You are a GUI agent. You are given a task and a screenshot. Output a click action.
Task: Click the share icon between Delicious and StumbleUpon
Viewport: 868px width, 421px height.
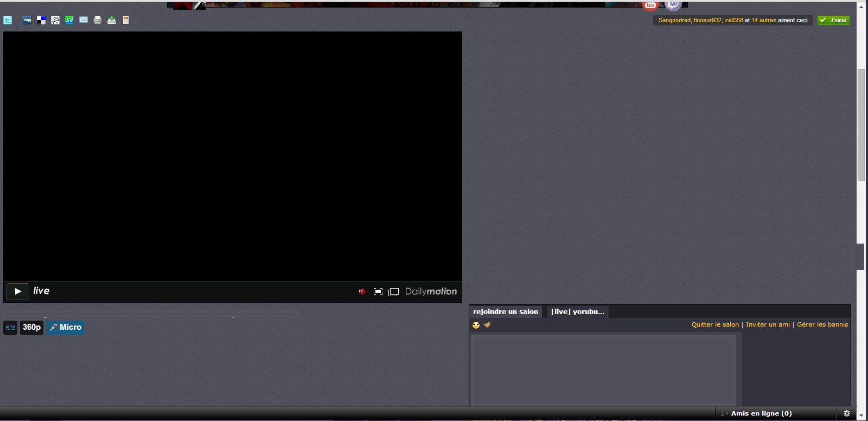pyautogui.click(x=55, y=20)
